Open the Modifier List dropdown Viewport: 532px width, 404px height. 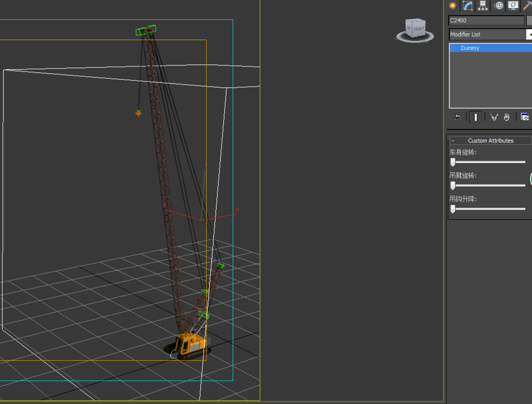pos(529,35)
